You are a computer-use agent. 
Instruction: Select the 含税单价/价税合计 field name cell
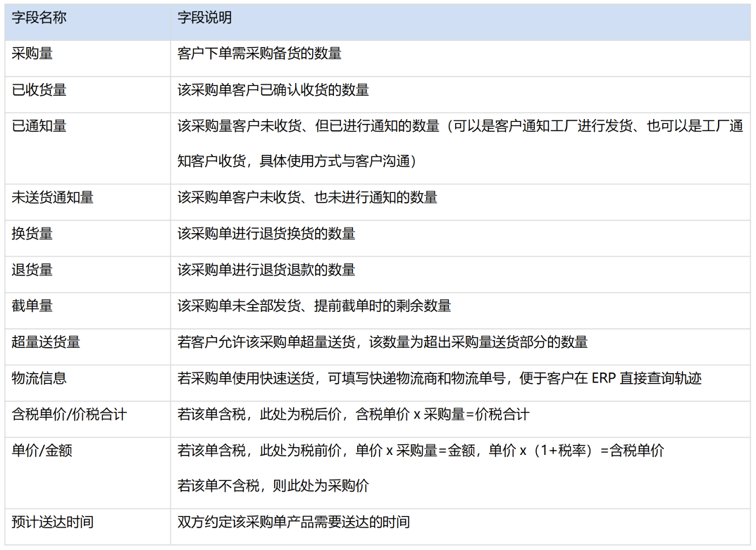[x=69, y=415]
